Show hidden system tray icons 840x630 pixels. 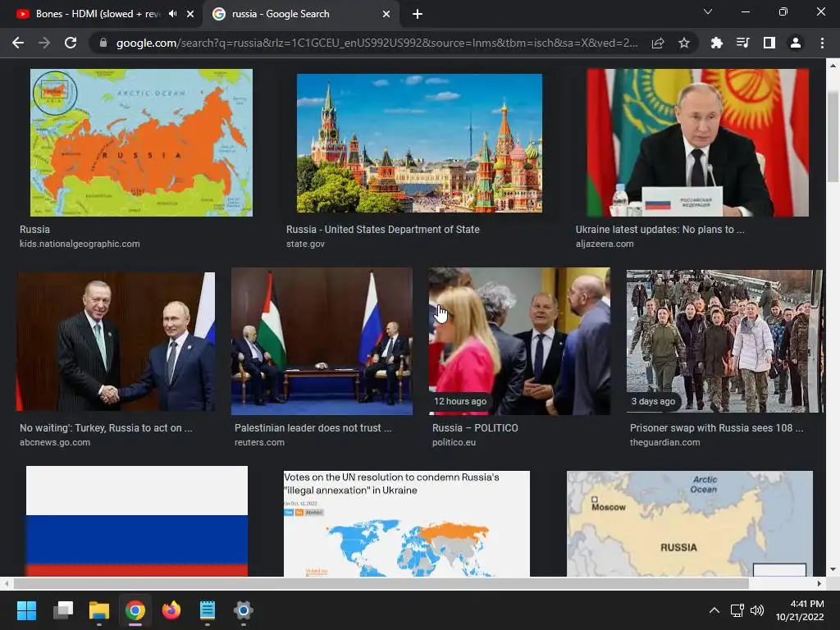coord(714,610)
